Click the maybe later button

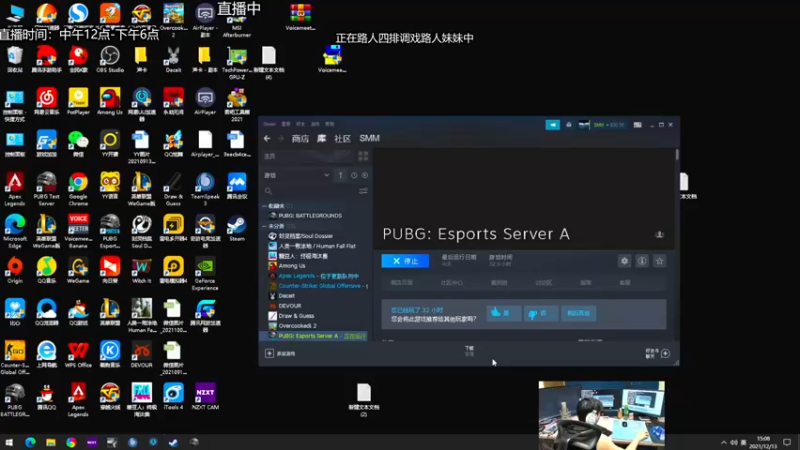click(578, 313)
